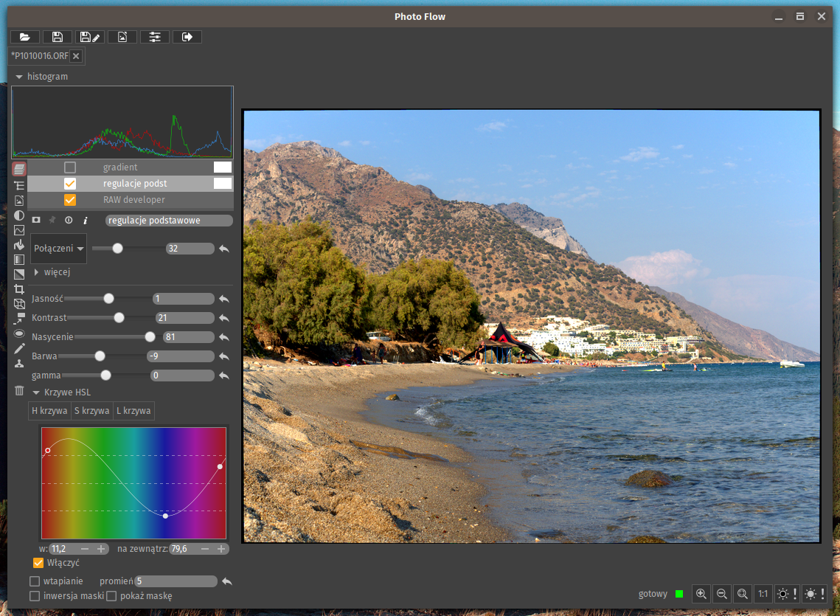Save the image with the floppy disk icon
Image resolution: width=840 pixels, height=616 pixels.
point(58,37)
